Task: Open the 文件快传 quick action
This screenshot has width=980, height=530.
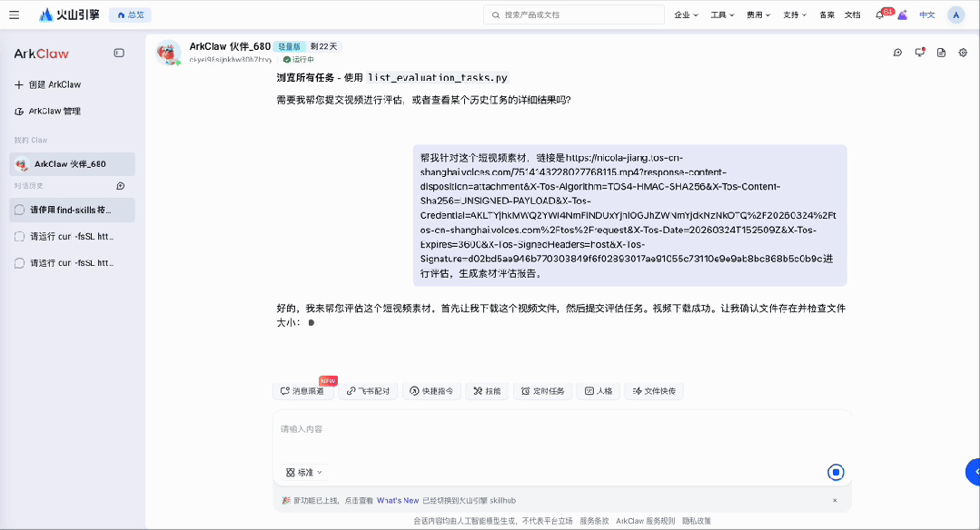Action: point(654,391)
